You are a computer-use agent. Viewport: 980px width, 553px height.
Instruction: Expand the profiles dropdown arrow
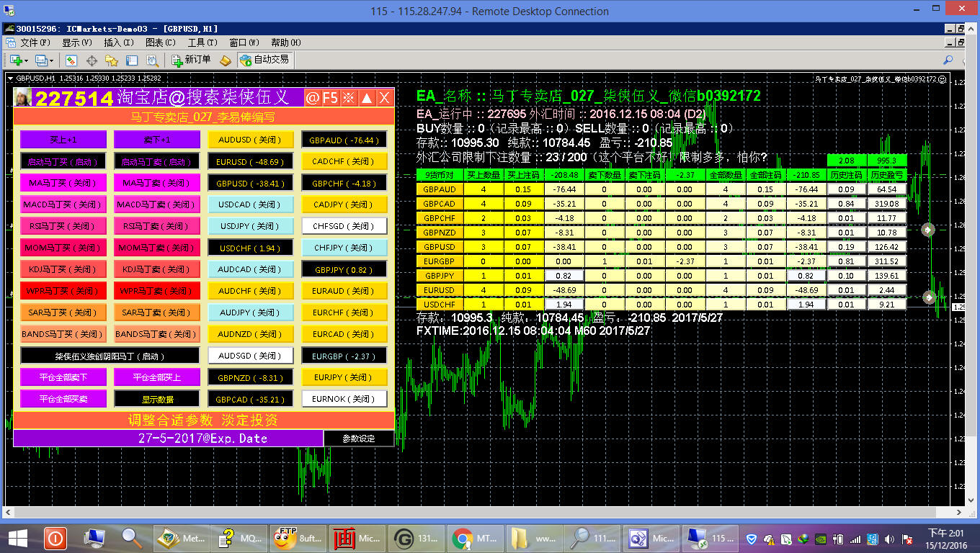coord(51,60)
